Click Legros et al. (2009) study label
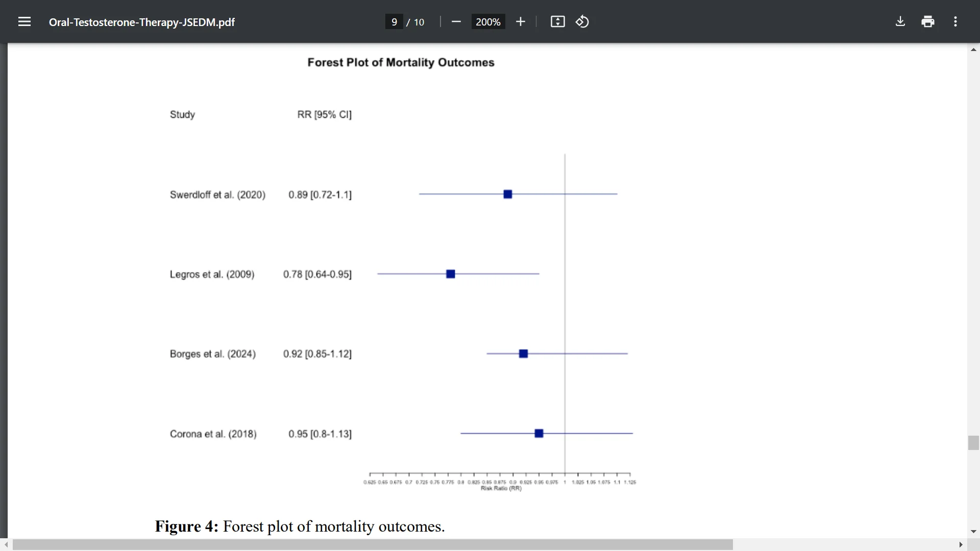The width and height of the screenshot is (980, 551). click(212, 274)
